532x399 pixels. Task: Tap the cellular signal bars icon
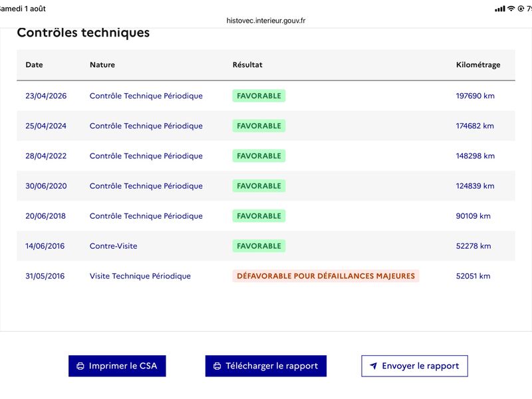pyautogui.click(x=500, y=9)
